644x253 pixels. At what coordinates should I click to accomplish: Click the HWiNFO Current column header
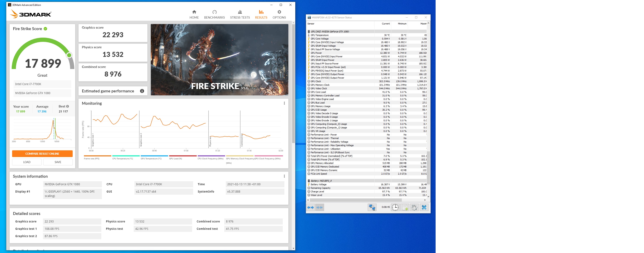pos(383,24)
